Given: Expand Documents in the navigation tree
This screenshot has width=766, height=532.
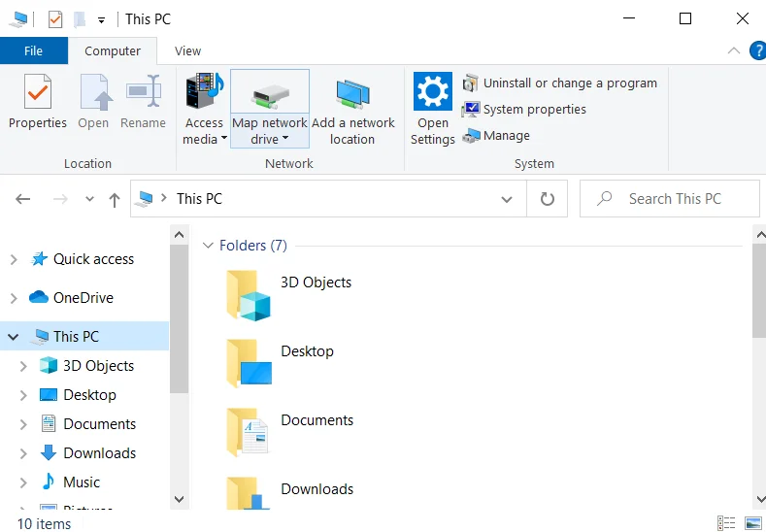Looking at the screenshot, I should click(23, 424).
